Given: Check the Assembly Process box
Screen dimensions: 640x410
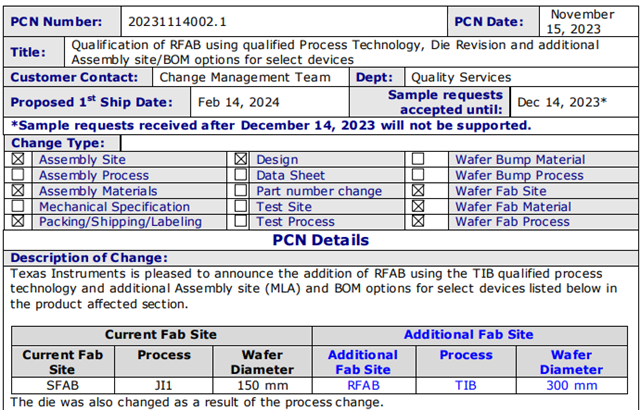Looking at the screenshot, I should (18, 175).
